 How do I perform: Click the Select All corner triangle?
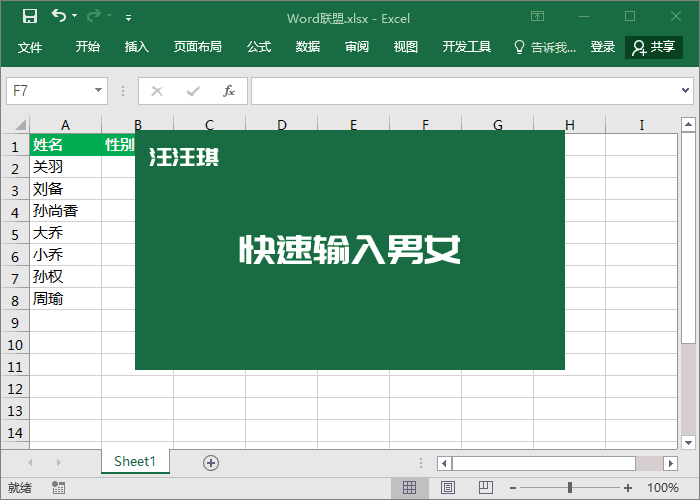coord(20,124)
